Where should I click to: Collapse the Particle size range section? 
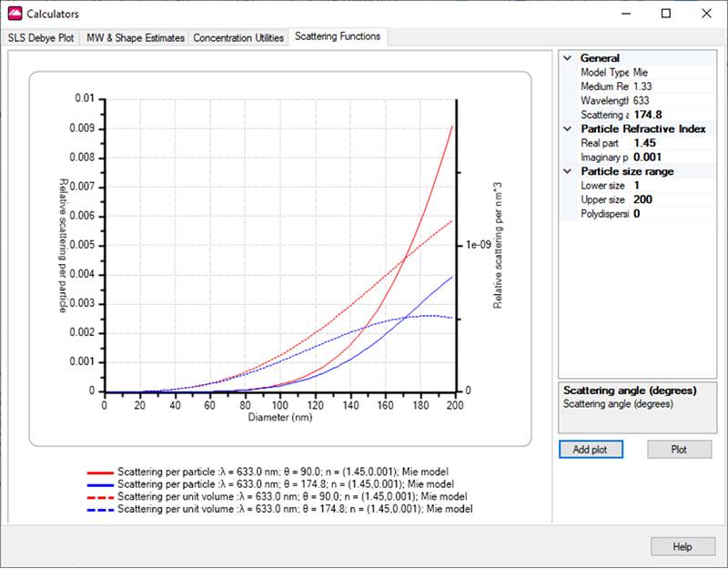coord(569,171)
